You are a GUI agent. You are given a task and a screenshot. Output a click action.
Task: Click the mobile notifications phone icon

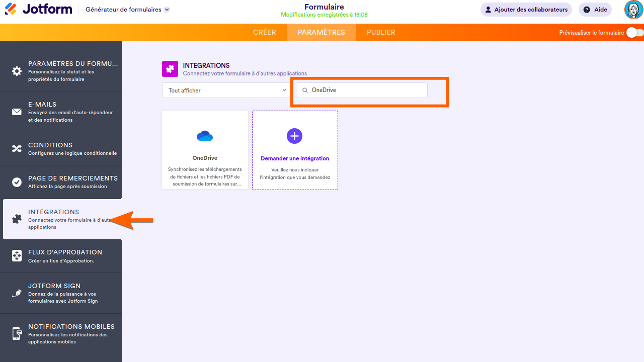coord(17,334)
